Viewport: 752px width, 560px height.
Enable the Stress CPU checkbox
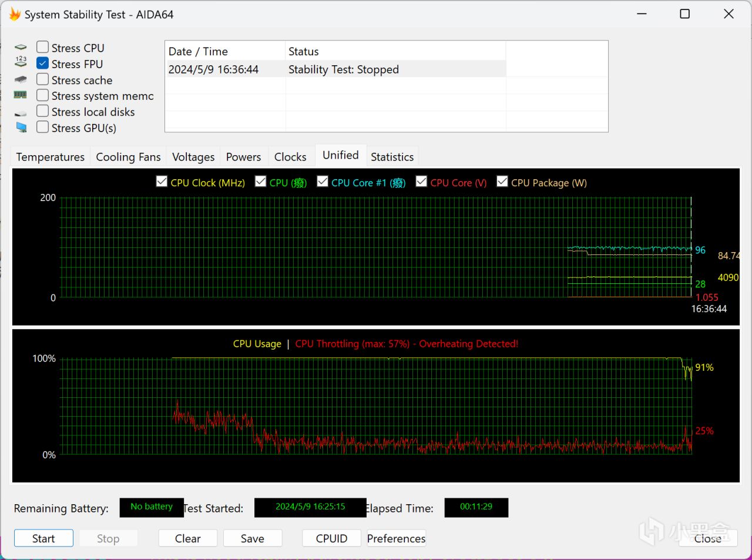point(43,47)
